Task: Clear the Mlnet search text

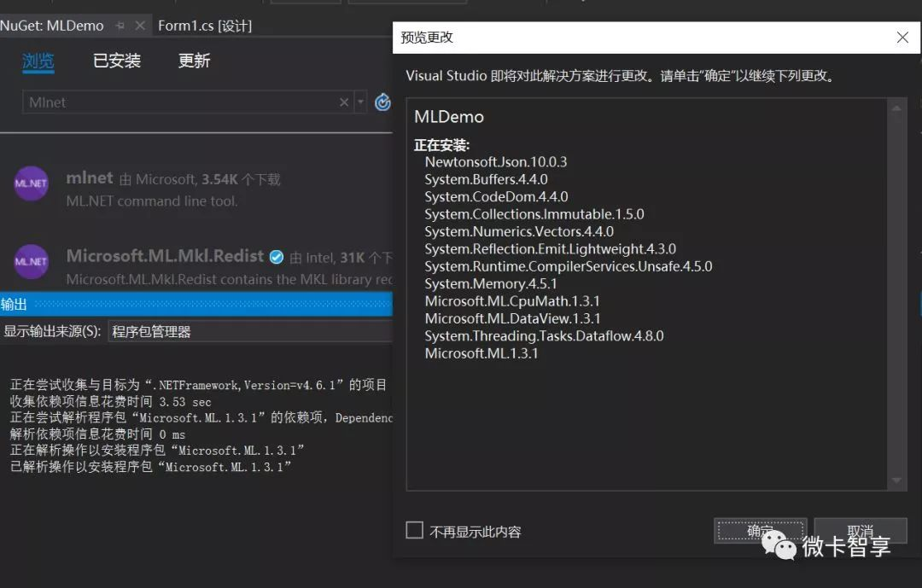Action: point(344,102)
